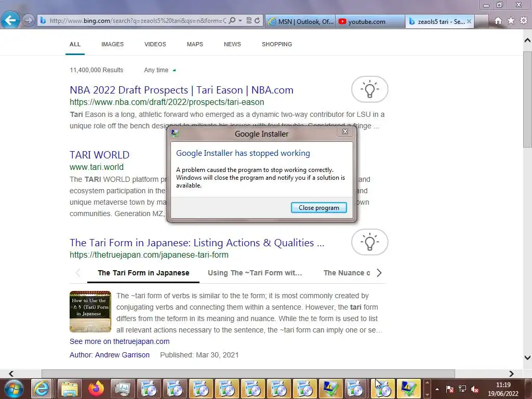
Task: Open the MAPS search category
Action: (195, 45)
